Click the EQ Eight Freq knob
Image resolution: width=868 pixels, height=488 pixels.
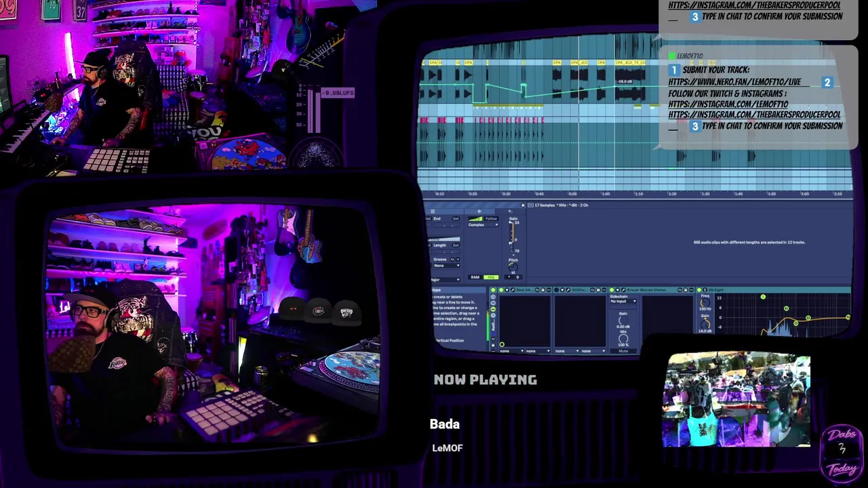click(x=705, y=302)
